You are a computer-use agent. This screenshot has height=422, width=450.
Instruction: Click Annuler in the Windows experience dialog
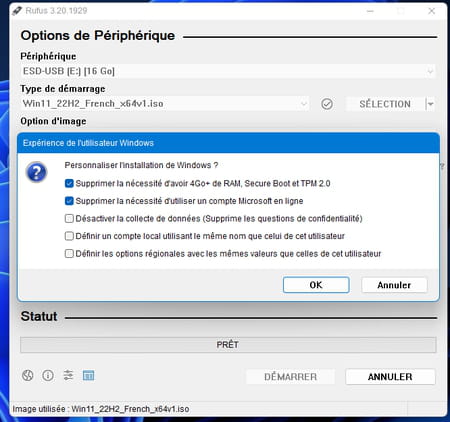click(x=394, y=285)
